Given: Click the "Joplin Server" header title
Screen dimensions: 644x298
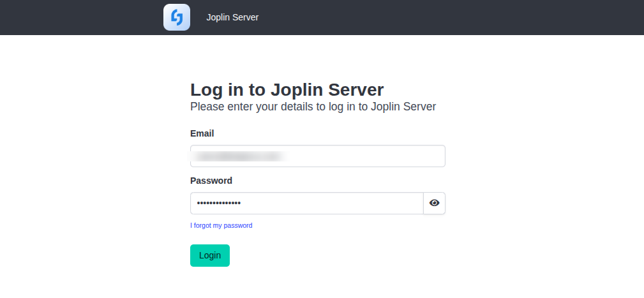Looking at the screenshot, I should [x=232, y=17].
